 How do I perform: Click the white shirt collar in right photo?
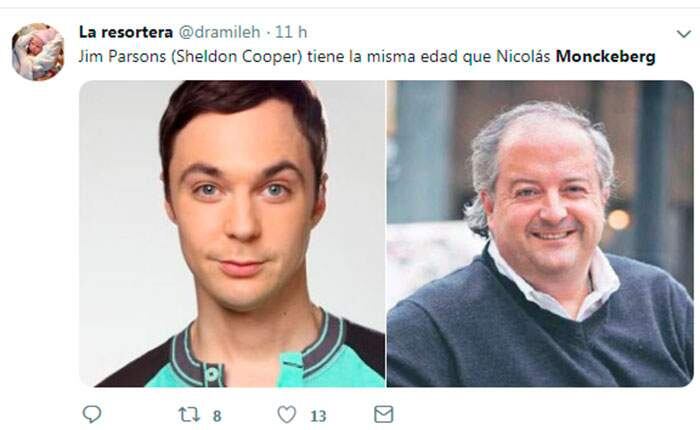(x=554, y=286)
